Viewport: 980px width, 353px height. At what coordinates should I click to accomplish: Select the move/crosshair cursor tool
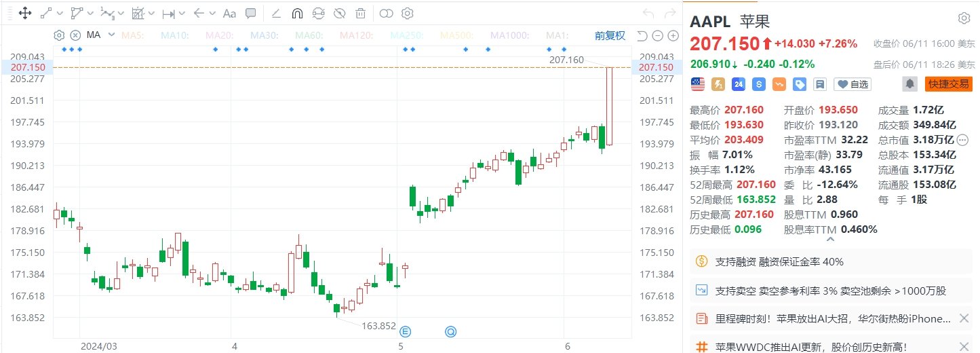(x=24, y=13)
